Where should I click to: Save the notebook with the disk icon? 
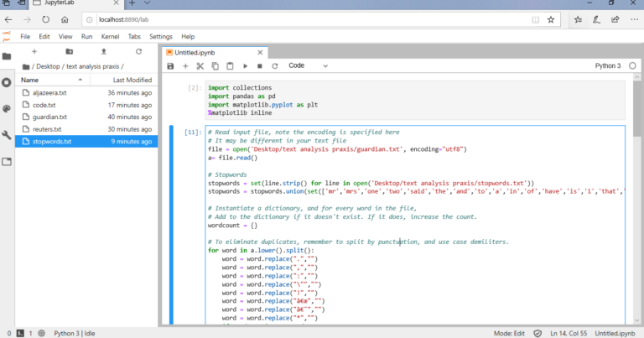[x=170, y=66]
